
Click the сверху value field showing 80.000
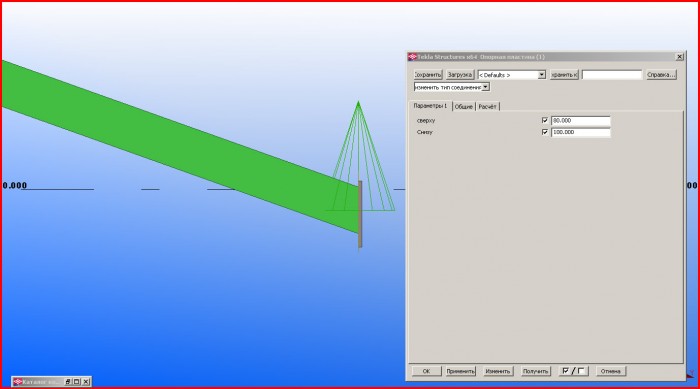click(581, 121)
